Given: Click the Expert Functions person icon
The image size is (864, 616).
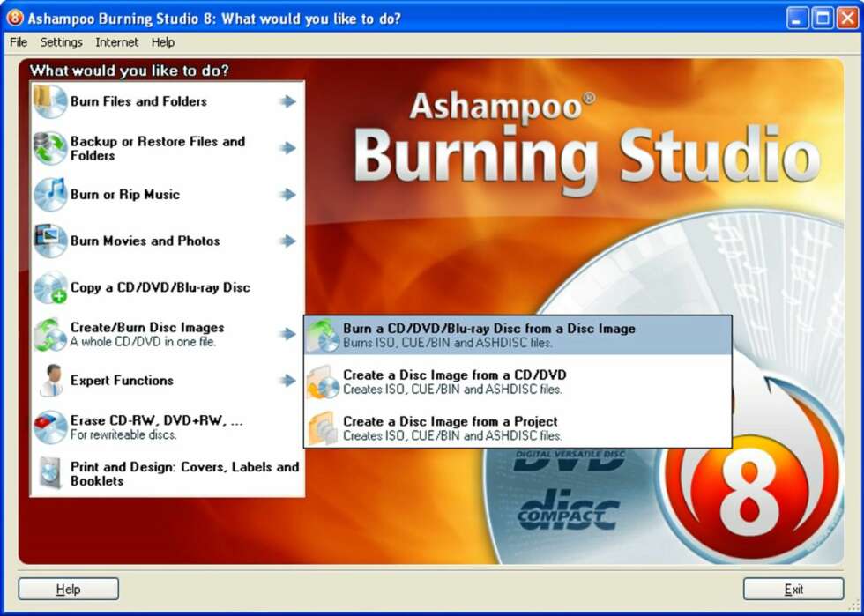Looking at the screenshot, I should 51,380.
